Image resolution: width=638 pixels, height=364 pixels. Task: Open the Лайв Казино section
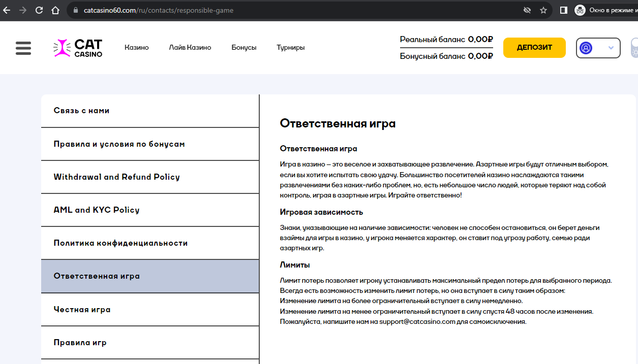click(x=190, y=47)
